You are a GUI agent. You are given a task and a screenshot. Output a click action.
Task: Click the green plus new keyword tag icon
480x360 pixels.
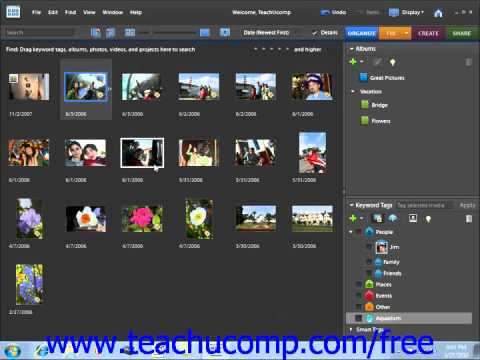(353, 218)
